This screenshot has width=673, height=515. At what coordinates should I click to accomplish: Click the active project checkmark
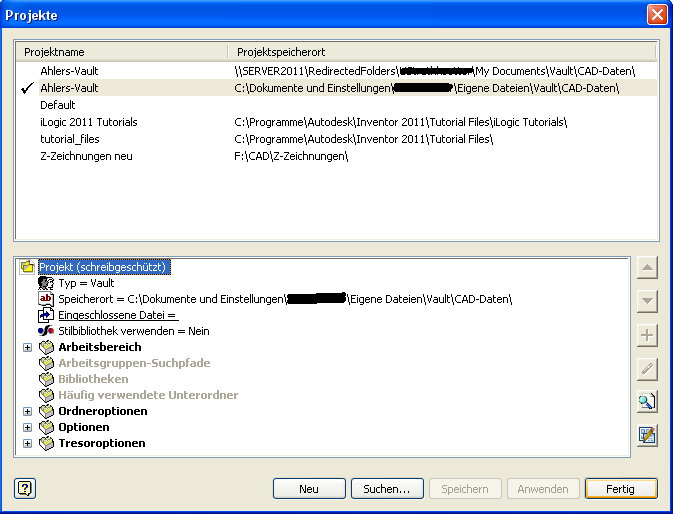click(27, 88)
